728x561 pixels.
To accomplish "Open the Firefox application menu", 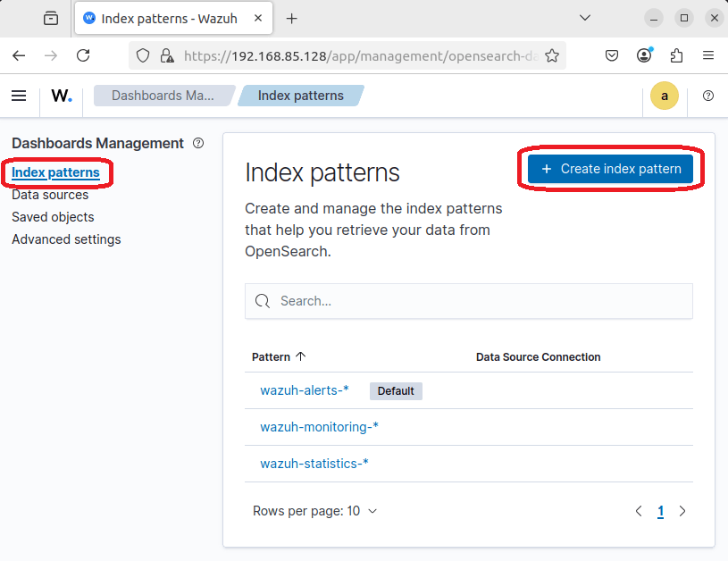I will point(708,55).
